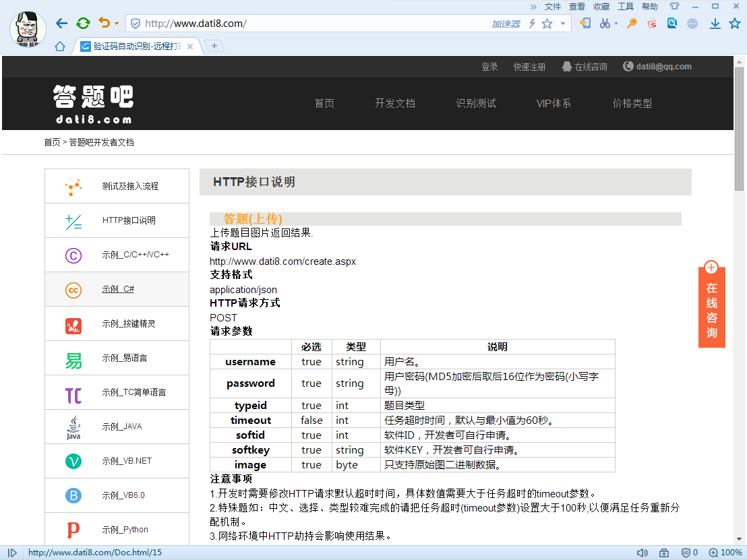
Task: Click the lightning bolt speed mode icon
Action: (x=532, y=24)
